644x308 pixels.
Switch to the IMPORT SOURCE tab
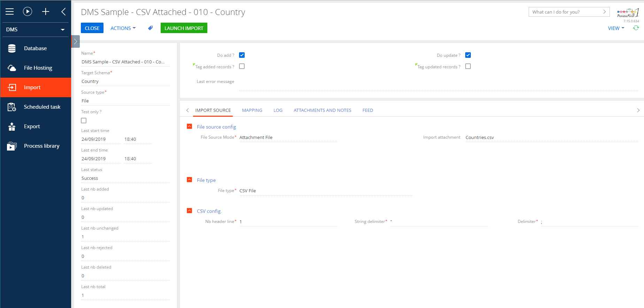(x=213, y=110)
